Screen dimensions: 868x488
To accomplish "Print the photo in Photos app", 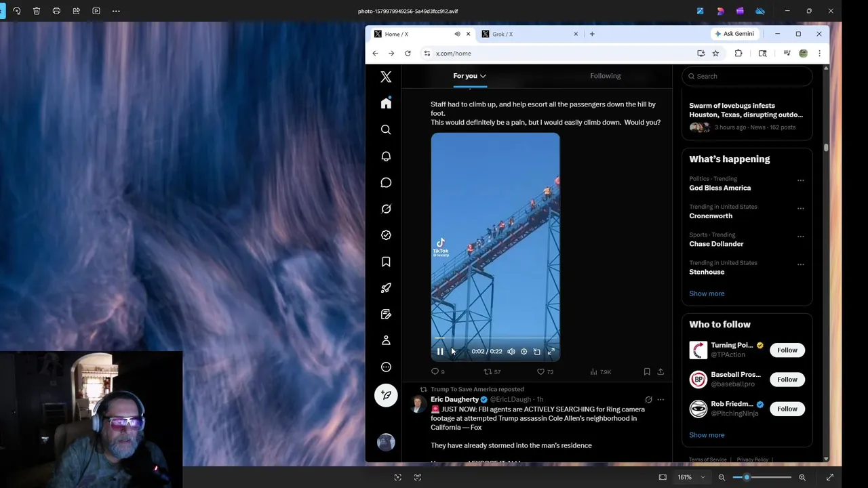I will click(56, 11).
